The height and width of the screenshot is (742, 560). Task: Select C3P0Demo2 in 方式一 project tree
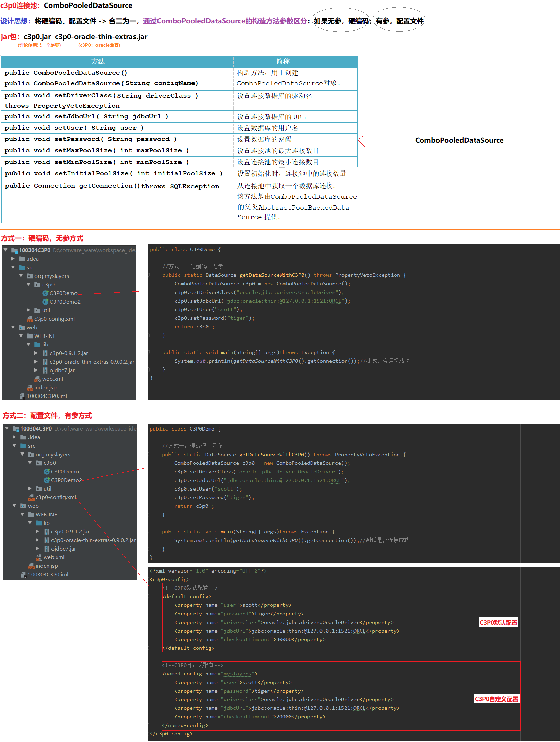point(65,302)
